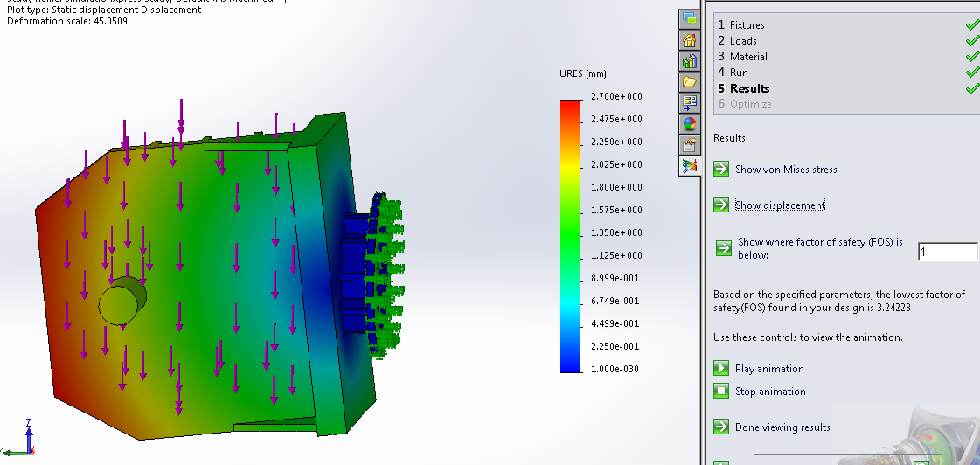The width and height of the screenshot is (980, 465).
Task: Open the View Palette tab icon
Action: pyautogui.click(x=690, y=102)
